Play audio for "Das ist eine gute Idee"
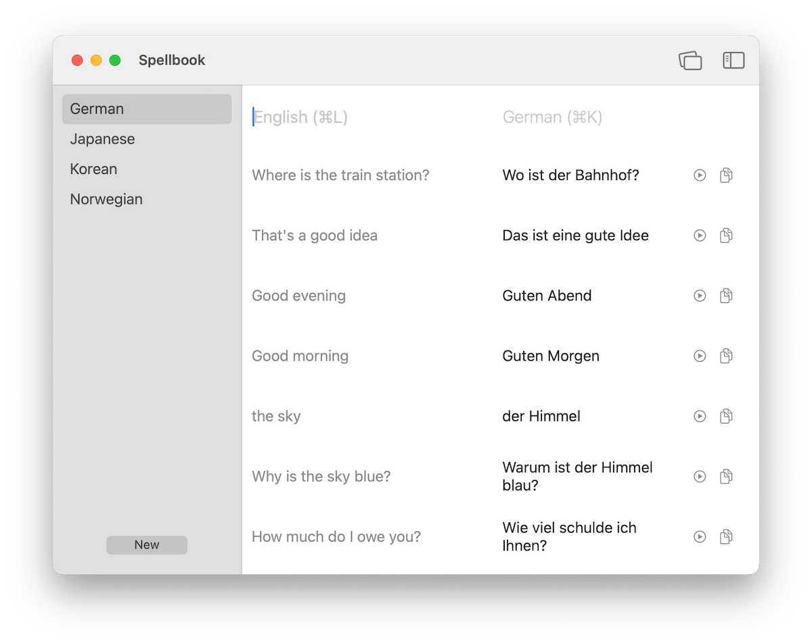 point(700,235)
